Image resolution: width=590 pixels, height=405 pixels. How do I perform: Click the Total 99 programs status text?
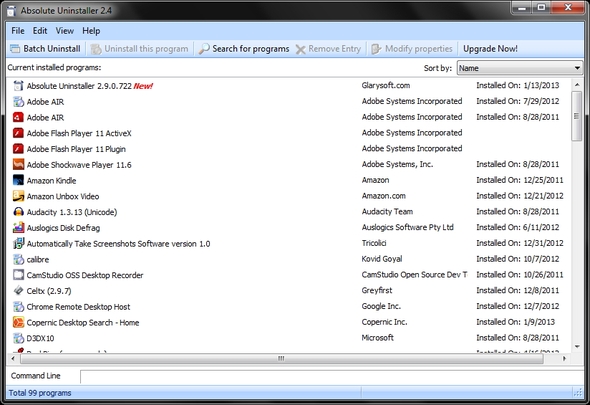click(40, 393)
